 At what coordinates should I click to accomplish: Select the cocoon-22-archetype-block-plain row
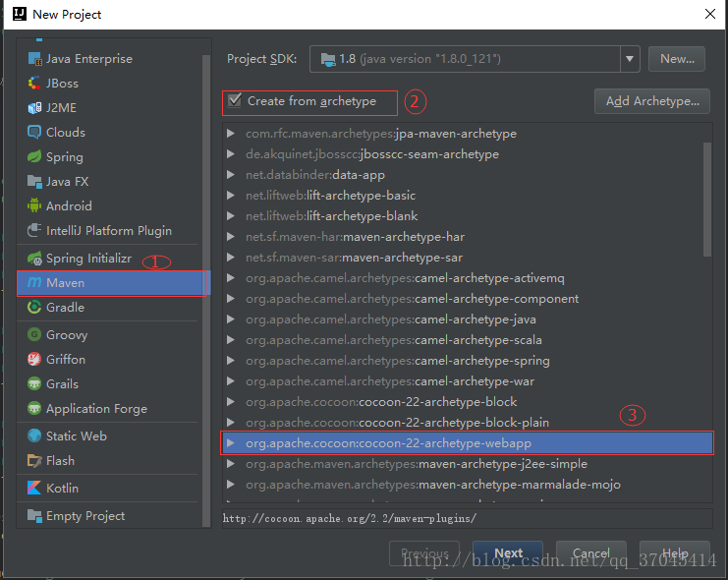pos(467,422)
